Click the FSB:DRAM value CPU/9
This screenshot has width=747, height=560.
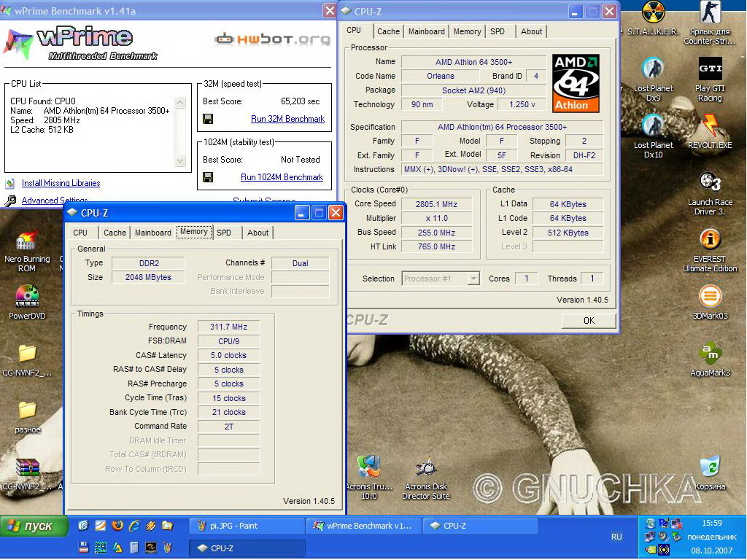(228, 341)
